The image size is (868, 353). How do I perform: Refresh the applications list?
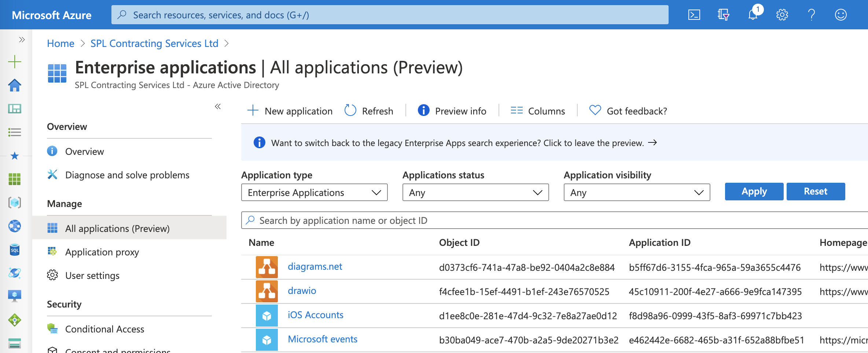[x=369, y=111]
